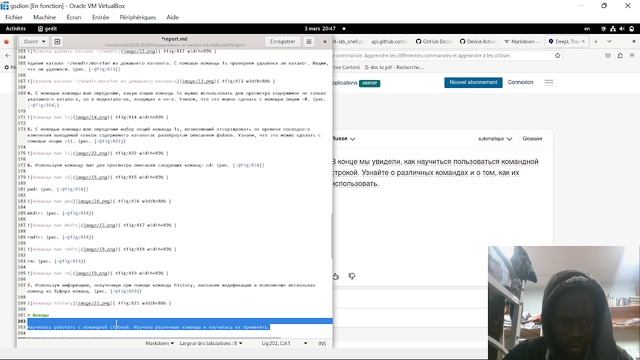Click 'rm:' on line 193

pos(31,261)
